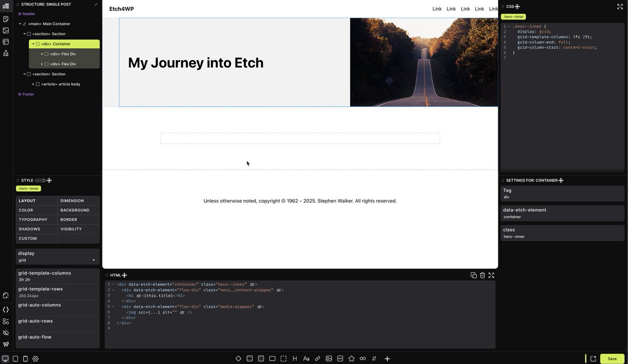
Task: Open the LAYOUT style tab
Action: coord(37,201)
